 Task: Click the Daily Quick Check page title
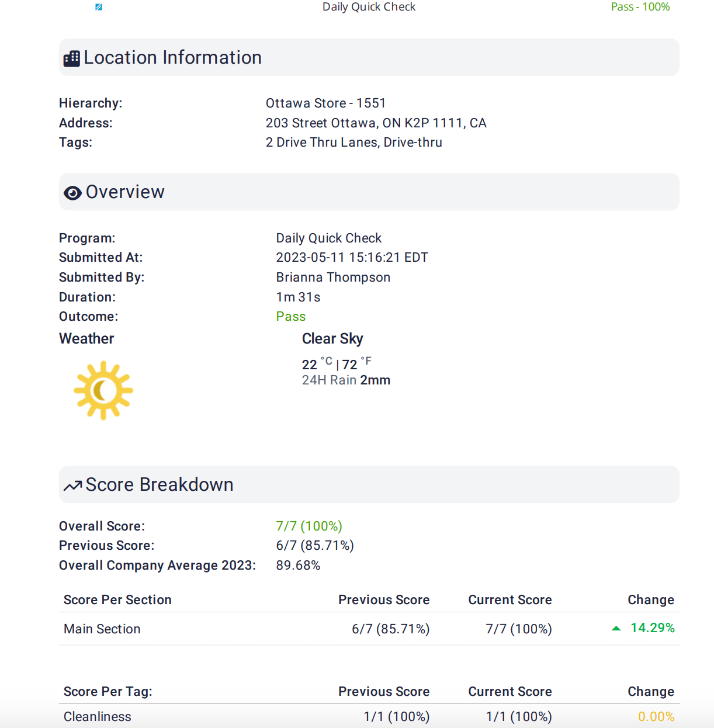click(369, 7)
